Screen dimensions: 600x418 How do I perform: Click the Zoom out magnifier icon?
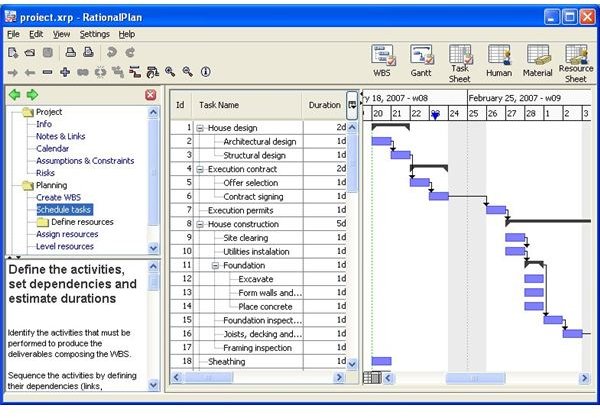188,72
